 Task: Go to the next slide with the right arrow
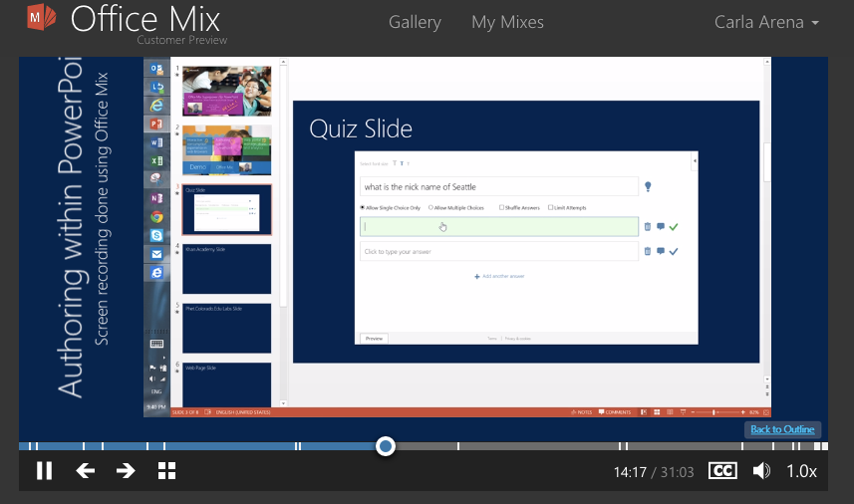pos(126,471)
